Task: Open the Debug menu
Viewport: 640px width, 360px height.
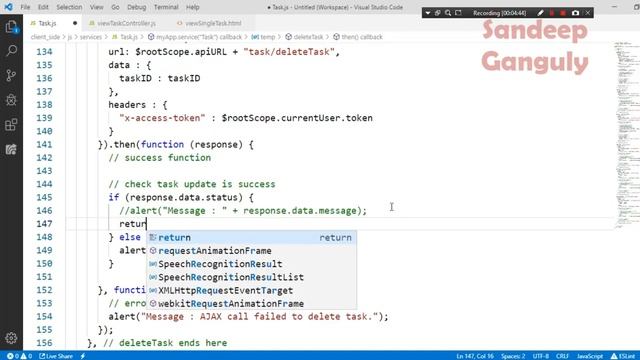Action: [136, 7]
